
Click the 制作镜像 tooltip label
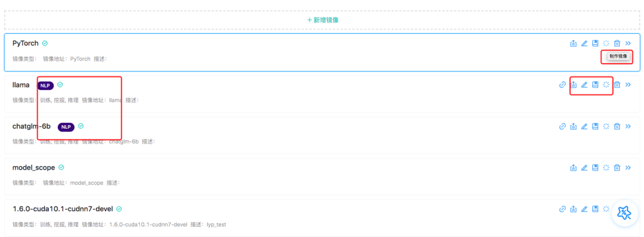pos(618,57)
